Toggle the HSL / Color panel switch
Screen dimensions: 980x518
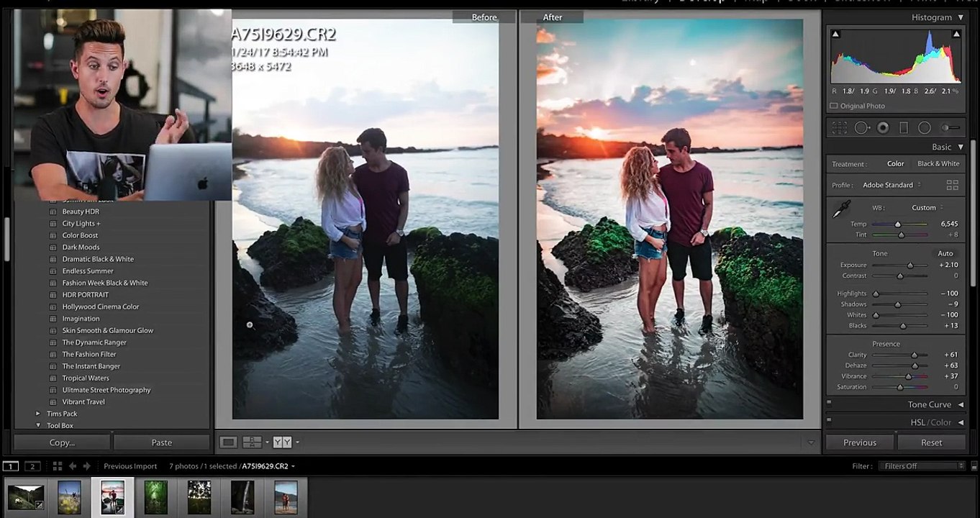coord(829,420)
